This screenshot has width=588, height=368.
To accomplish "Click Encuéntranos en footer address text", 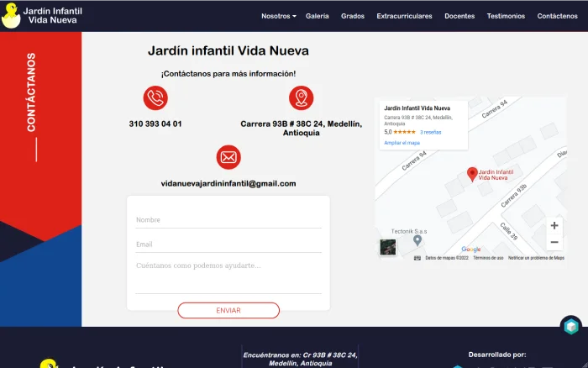I will click(301, 359).
